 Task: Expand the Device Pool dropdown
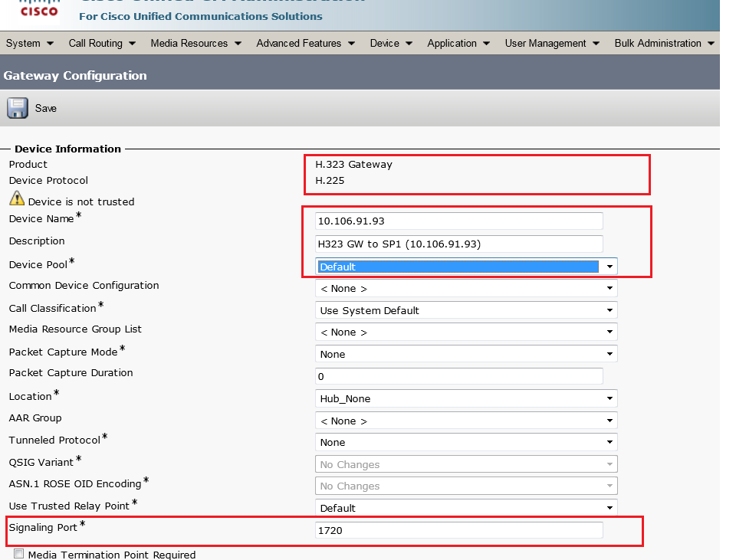click(466, 267)
